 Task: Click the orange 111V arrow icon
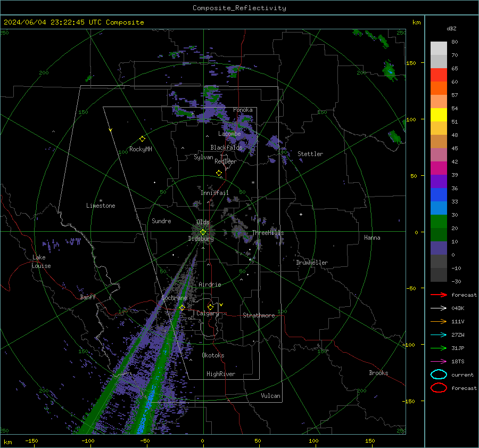click(439, 321)
